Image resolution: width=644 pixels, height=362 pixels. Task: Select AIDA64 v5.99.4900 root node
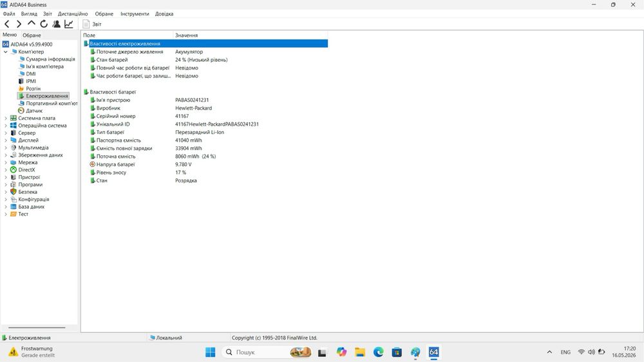[31, 44]
